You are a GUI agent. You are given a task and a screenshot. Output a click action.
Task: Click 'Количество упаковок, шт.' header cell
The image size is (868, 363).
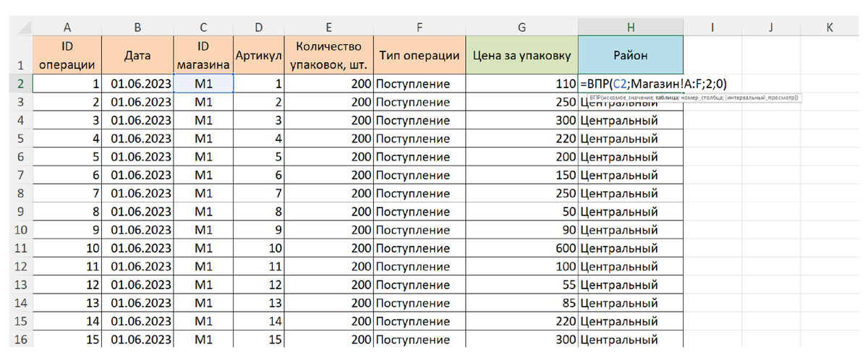tap(328, 55)
